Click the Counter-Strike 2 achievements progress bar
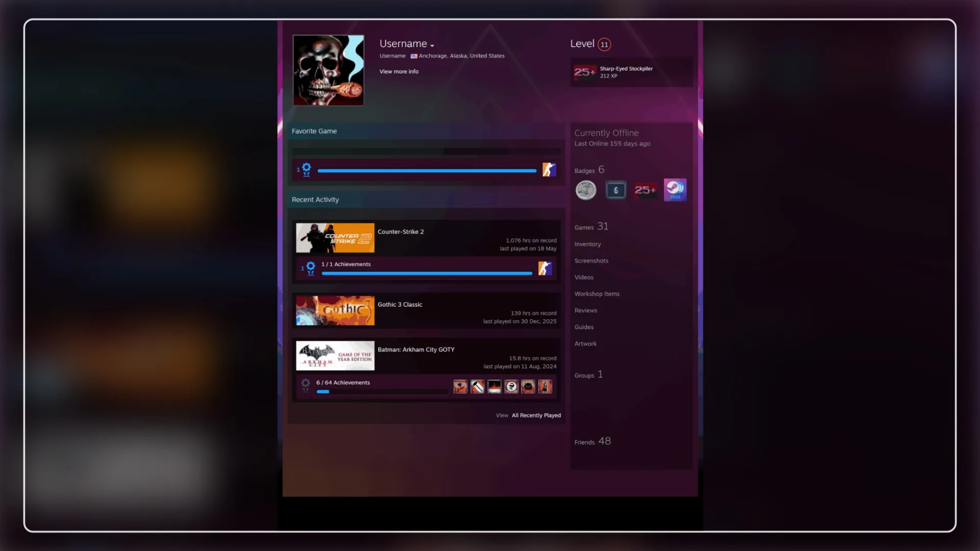980x551 pixels. 427,273
